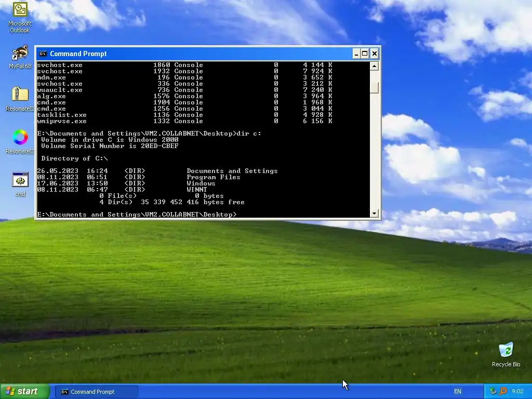Click the console vertical scrollbar thumb
Screen dimensions: 532x399
[374, 87]
